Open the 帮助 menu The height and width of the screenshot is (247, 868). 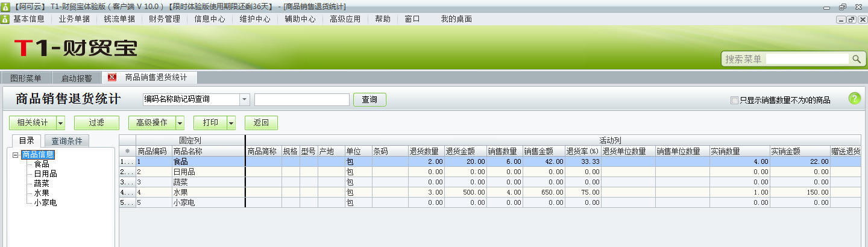coord(382,19)
